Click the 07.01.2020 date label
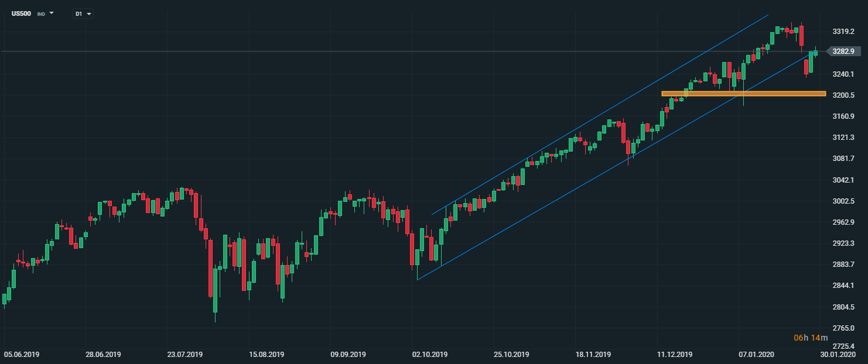 (x=756, y=355)
